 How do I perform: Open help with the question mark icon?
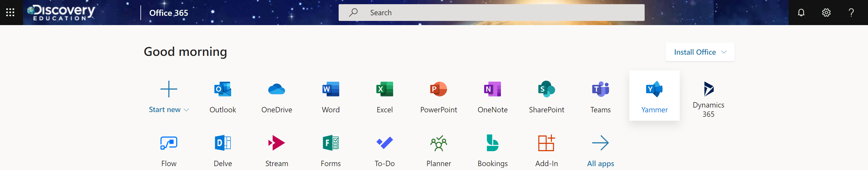(851, 13)
